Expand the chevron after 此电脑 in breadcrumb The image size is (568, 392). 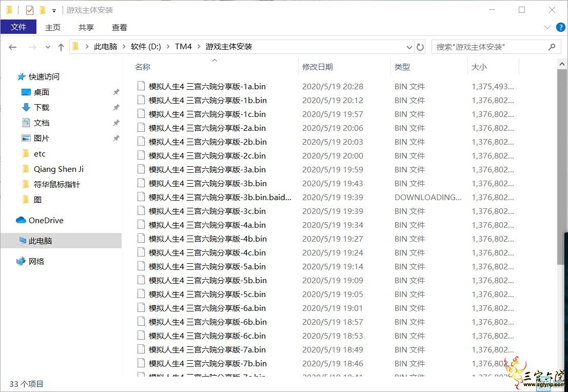pos(124,47)
